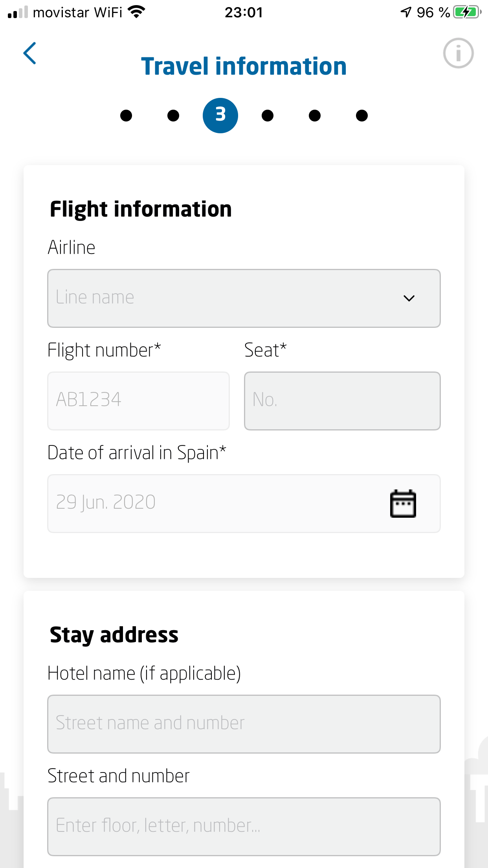Jump to the fourth step dot
Screen dimensions: 488x868
tap(268, 116)
